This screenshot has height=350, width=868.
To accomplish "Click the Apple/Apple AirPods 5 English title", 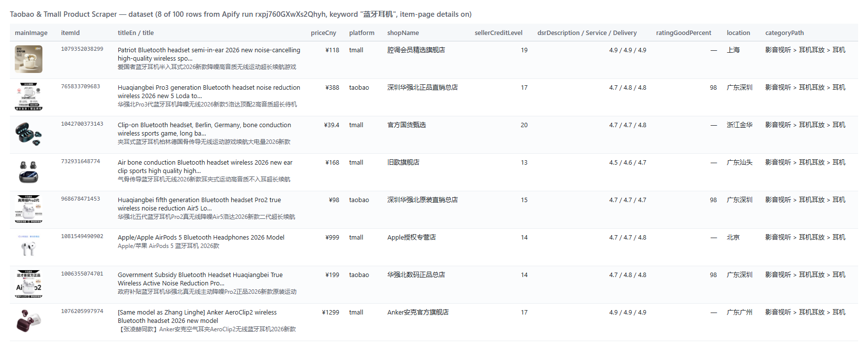I will pos(201,238).
